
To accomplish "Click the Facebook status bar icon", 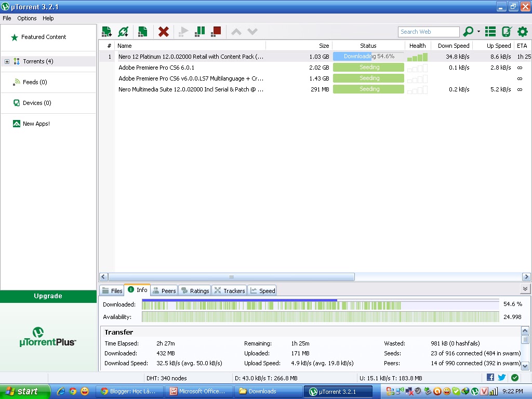I will pyautogui.click(x=490, y=377).
